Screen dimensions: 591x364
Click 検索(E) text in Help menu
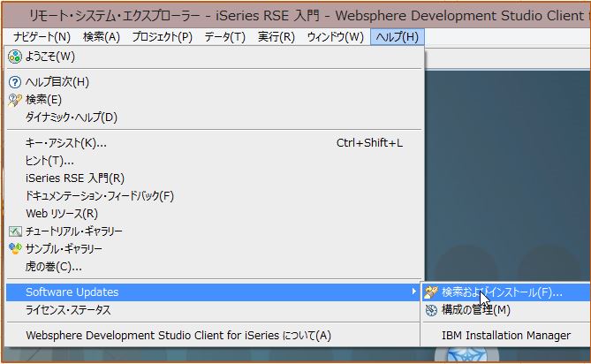pos(43,100)
